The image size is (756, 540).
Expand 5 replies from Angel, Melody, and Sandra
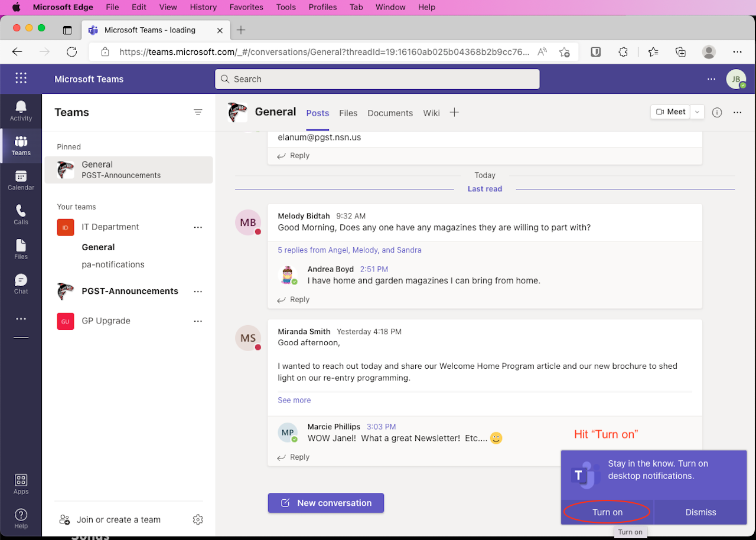click(350, 250)
